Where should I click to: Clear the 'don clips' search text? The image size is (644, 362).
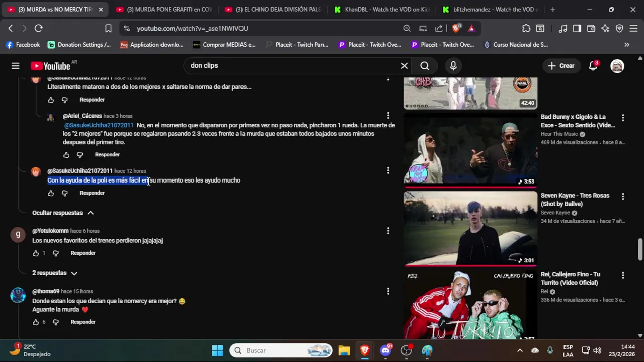(404, 66)
